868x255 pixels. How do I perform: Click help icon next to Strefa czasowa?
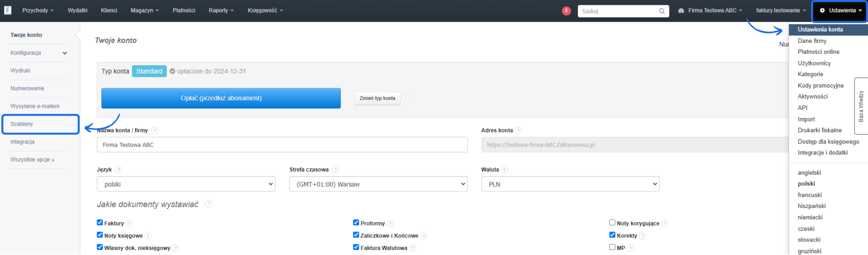pos(335,170)
